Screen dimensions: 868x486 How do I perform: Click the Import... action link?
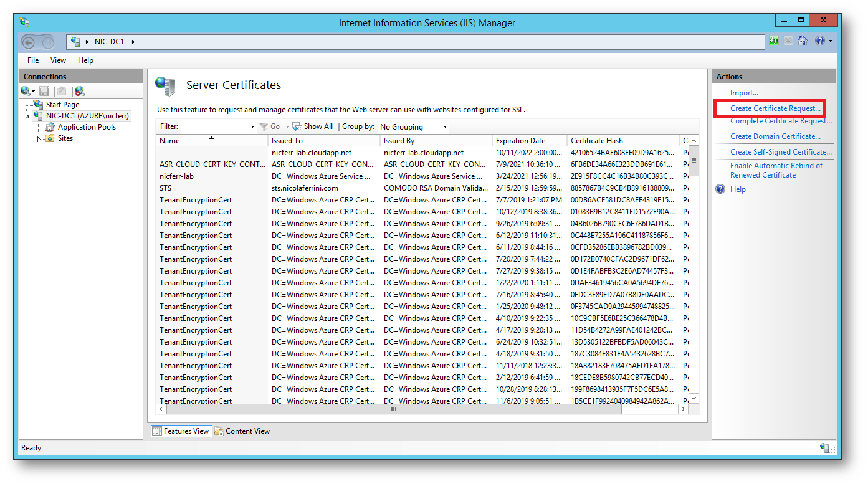744,93
